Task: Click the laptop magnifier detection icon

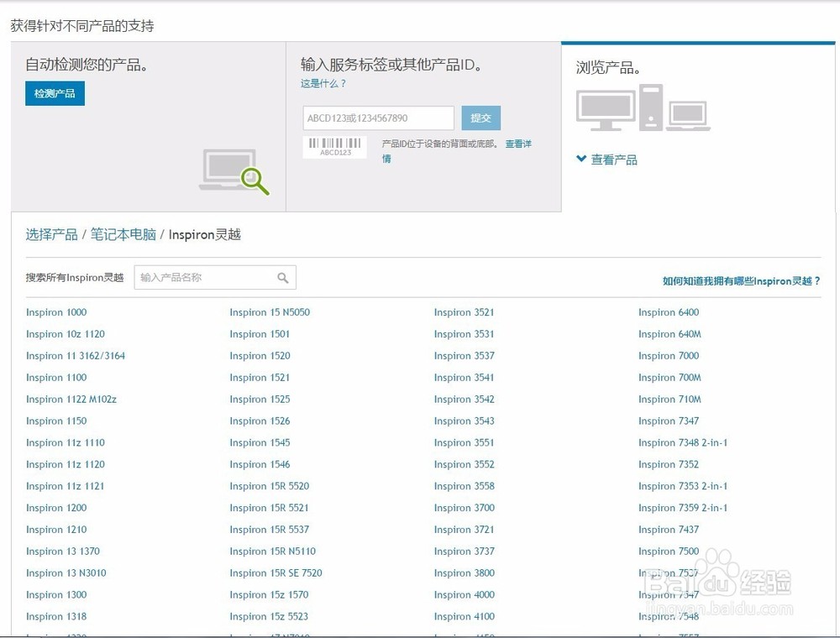Action: click(x=233, y=170)
